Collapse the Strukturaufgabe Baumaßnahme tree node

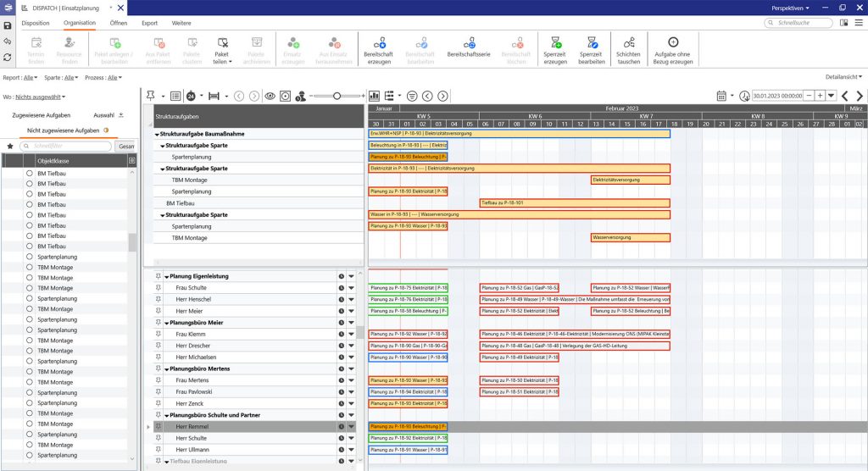coord(157,134)
